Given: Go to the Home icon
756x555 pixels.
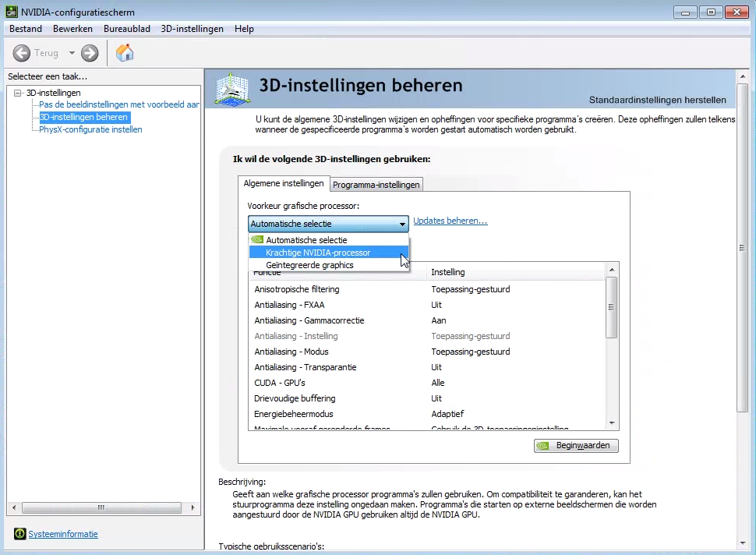Looking at the screenshot, I should pyautogui.click(x=125, y=53).
